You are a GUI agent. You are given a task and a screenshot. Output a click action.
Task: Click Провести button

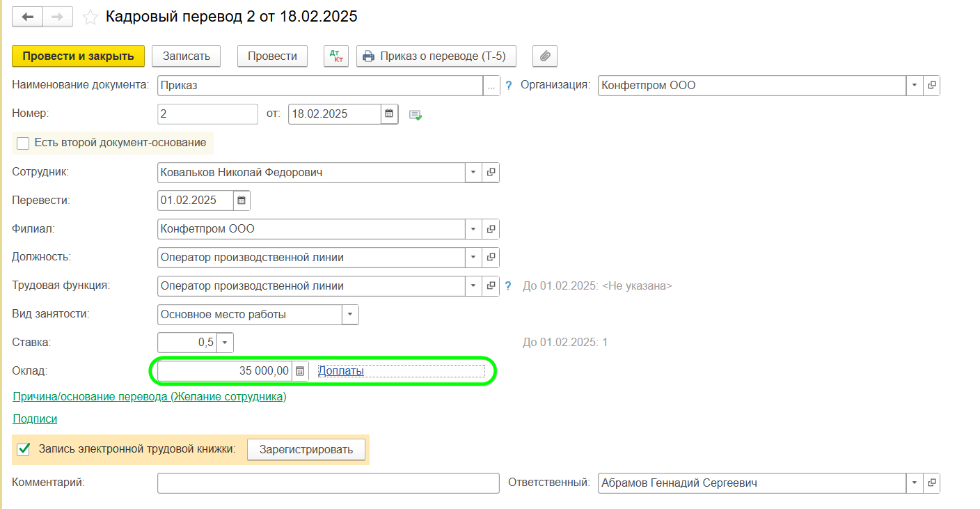[x=272, y=56]
